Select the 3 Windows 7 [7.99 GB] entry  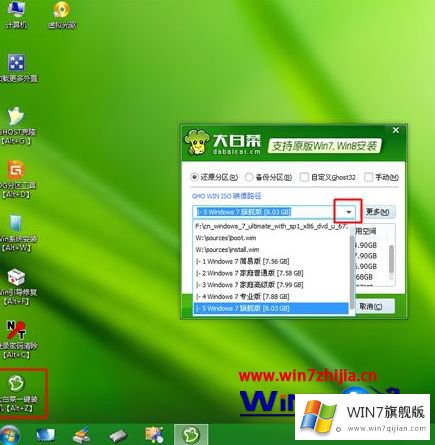(271, 285)
